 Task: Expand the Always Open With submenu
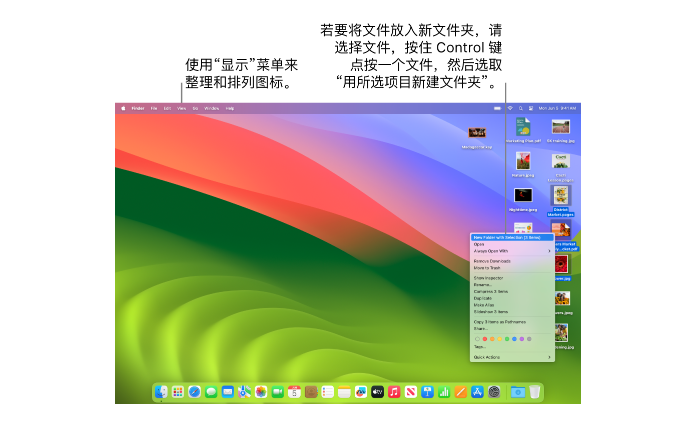[512, 251]
